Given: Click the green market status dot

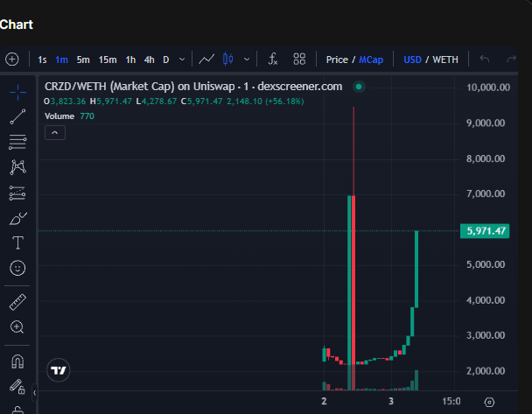Looking at the screenshot, I should click(359, 87).
